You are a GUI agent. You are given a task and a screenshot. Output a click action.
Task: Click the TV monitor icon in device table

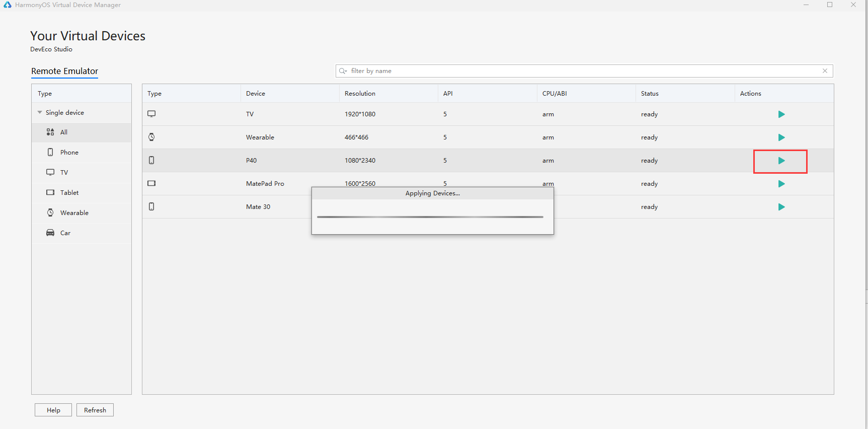[x=151, y=114]
